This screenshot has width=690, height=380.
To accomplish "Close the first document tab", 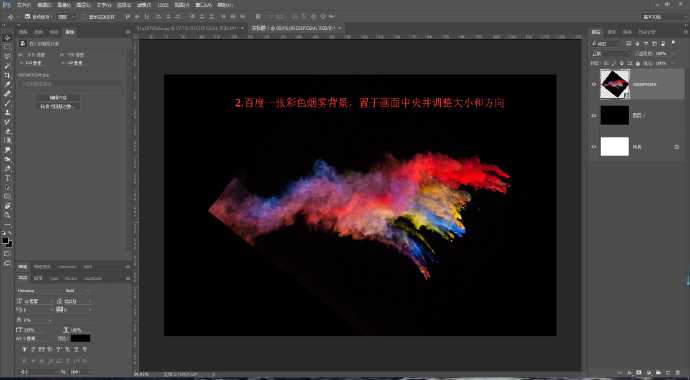I will pos(242,28).
